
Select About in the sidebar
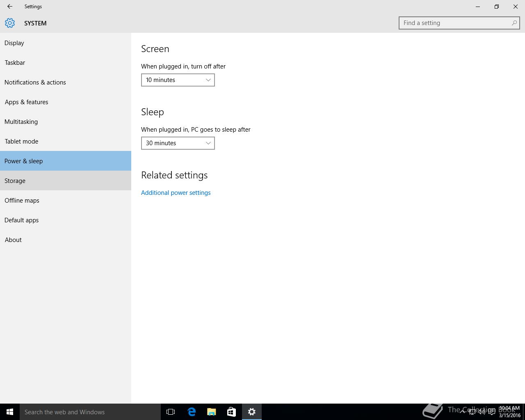click(x=66, y=240)
